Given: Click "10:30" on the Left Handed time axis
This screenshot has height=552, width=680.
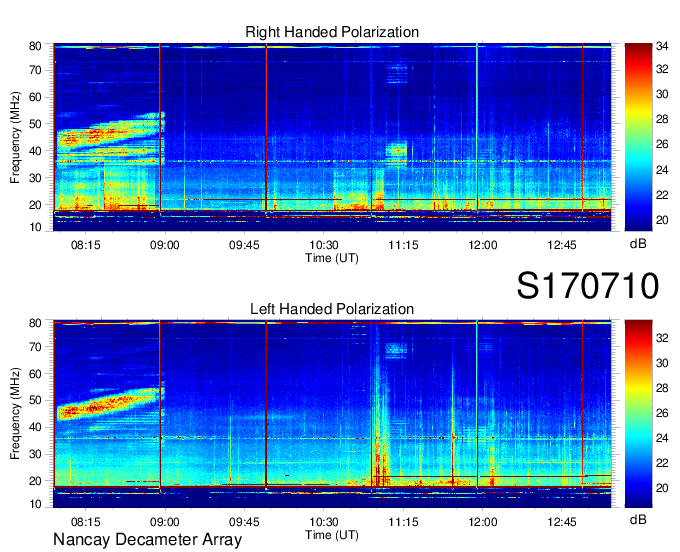Looking at the screenshot, I should pyautogui.click(x=324, y=522).
